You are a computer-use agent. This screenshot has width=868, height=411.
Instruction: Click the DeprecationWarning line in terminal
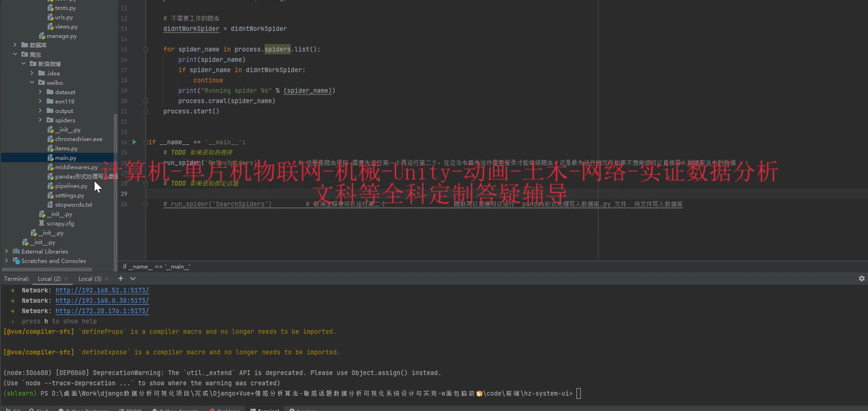click(x=222, y=373)
